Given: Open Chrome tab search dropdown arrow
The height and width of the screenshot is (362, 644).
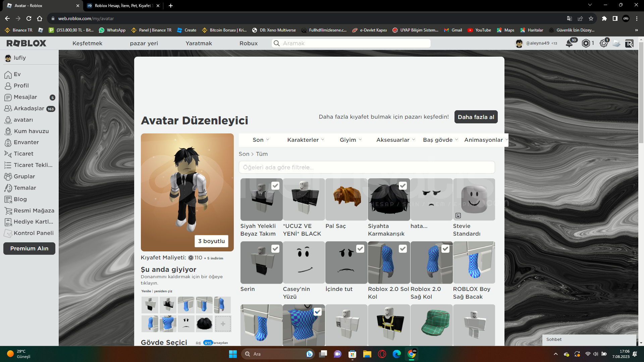Looking at the screenshot, I should pos(590,5).
